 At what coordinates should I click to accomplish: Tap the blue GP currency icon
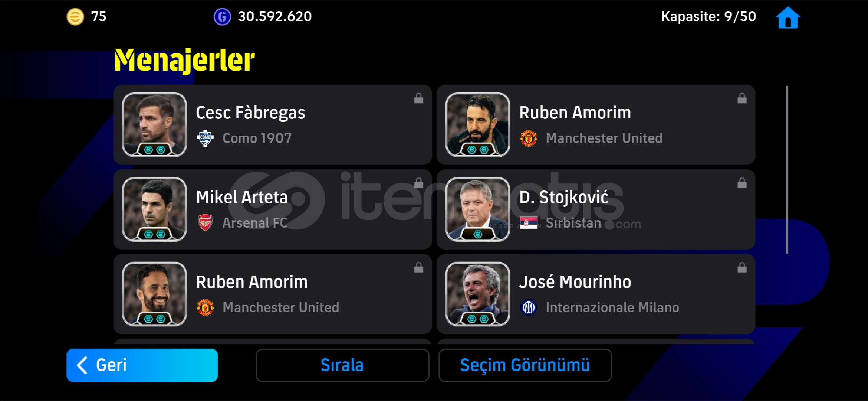point(222,17)
